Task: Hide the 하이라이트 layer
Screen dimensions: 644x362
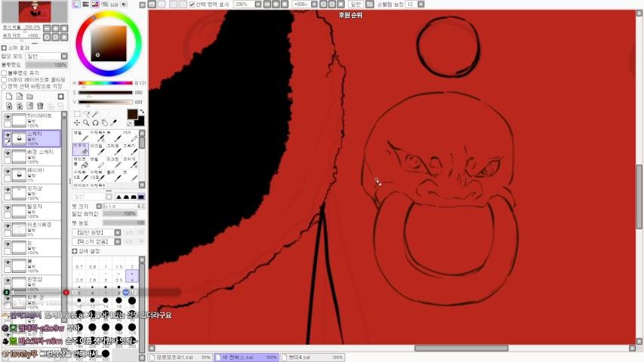Action: [x=8, y=117]
